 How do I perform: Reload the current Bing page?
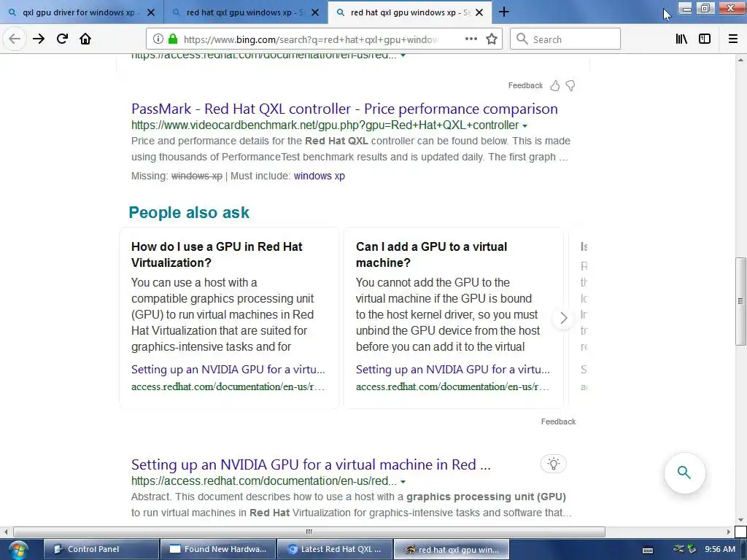[62, 39]
